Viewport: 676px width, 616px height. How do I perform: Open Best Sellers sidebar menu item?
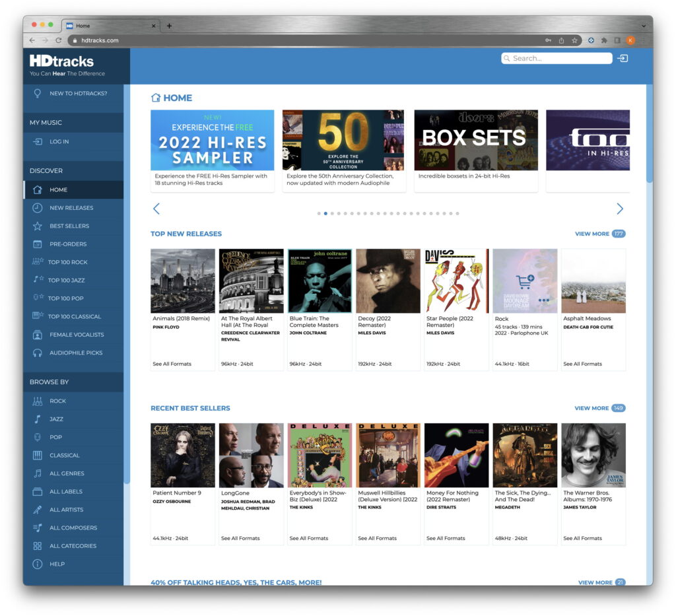coord(73,226)
